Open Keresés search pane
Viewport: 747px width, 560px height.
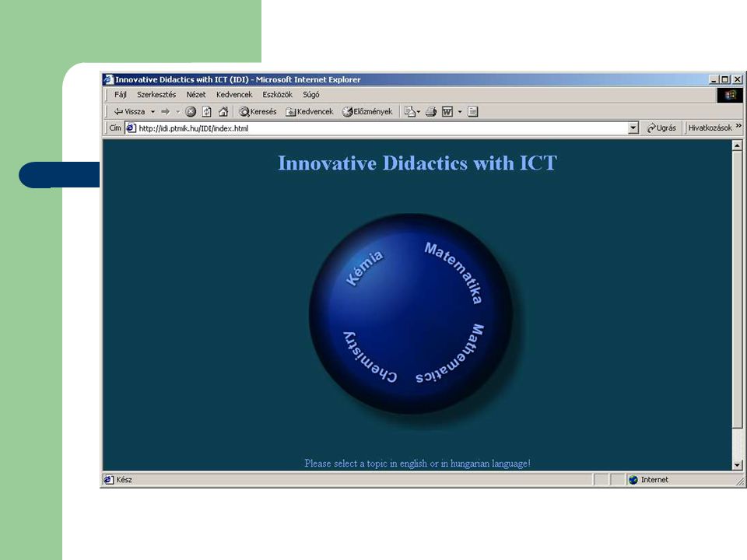pos(258,112)
